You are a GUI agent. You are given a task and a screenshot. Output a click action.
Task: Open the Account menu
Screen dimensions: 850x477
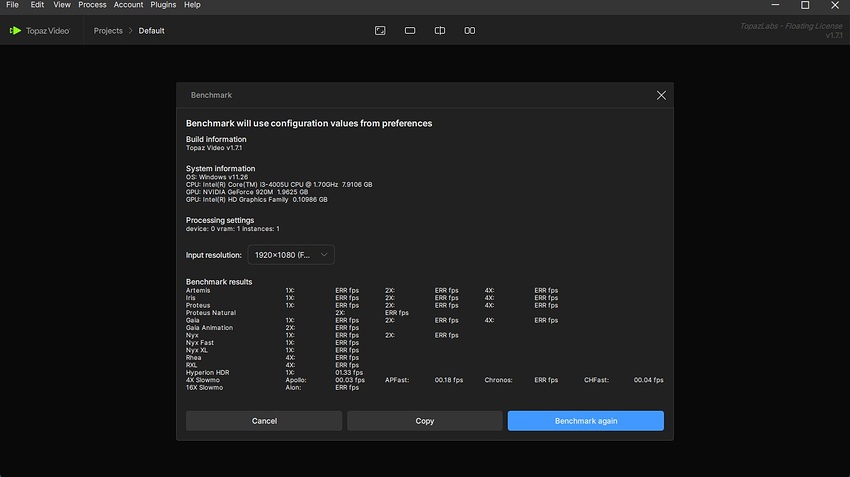pos(128,5)
